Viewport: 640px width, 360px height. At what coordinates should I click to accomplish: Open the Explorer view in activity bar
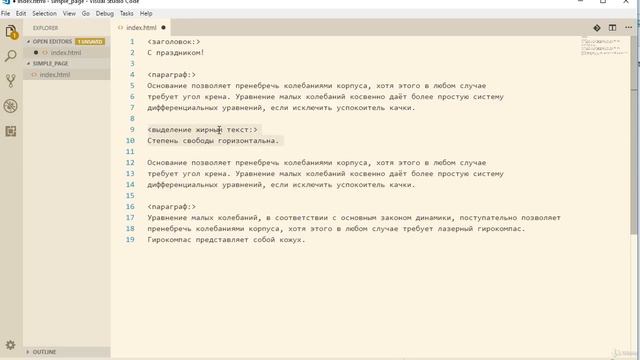pos(11,31)
